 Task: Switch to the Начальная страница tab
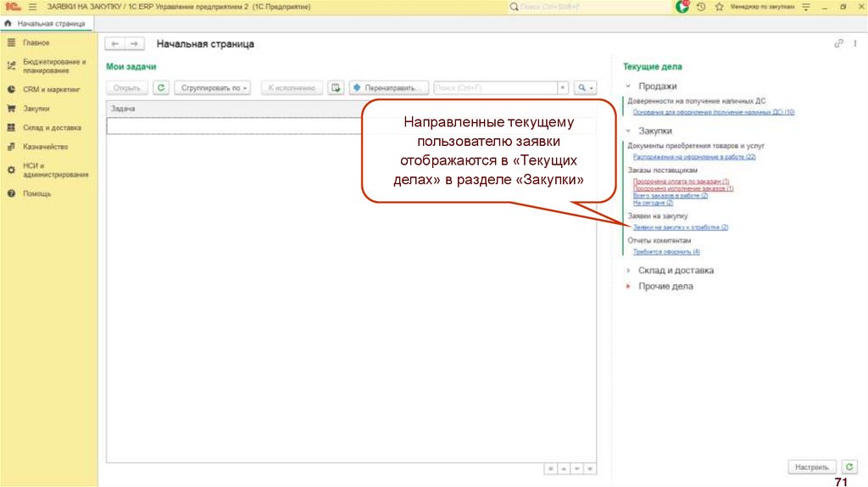point(47,24)
